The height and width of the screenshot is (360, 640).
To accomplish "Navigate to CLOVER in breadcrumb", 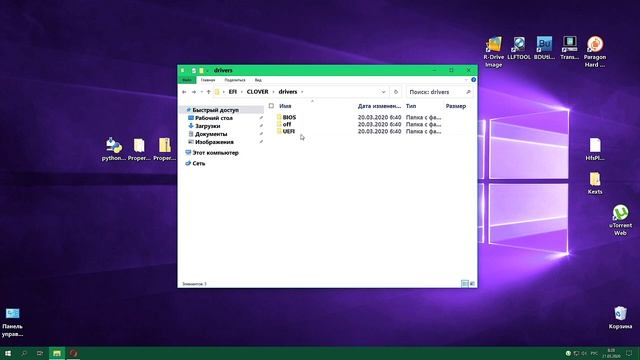I will (258, 92).
